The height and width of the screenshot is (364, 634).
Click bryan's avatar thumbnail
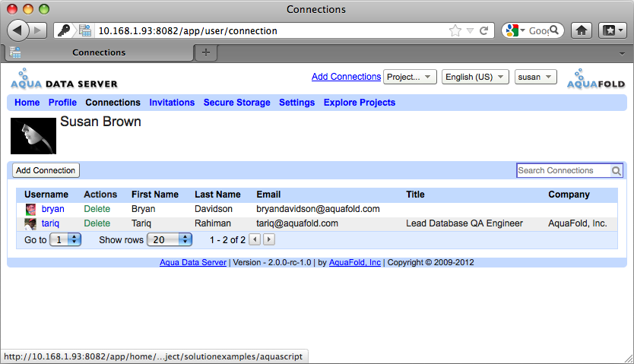coord(30,209)
